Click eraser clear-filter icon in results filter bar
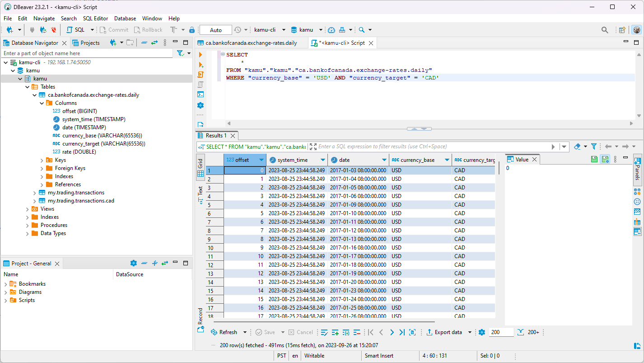Image resolution: width=644 pixels, height=363 pixels. coord(577,146)
